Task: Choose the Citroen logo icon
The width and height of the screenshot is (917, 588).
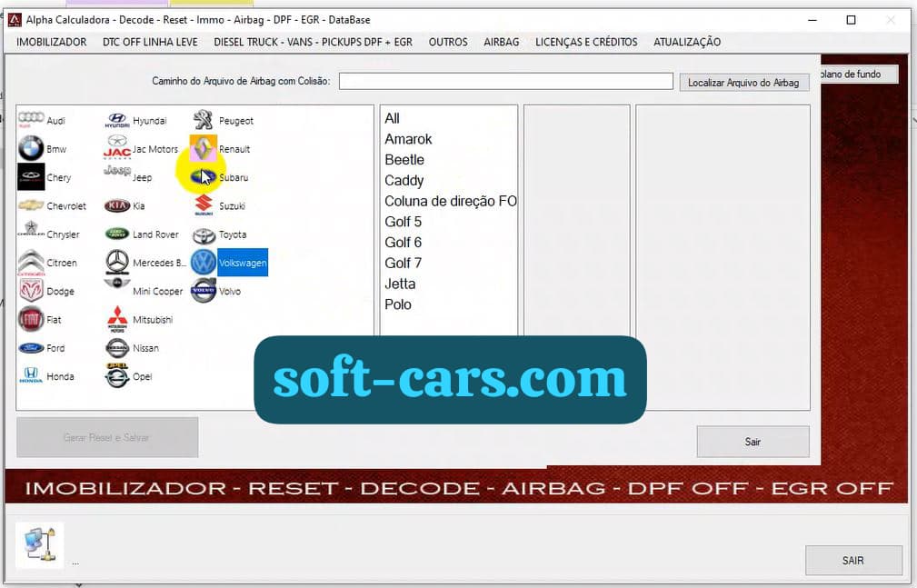Action: click(31, 262)
